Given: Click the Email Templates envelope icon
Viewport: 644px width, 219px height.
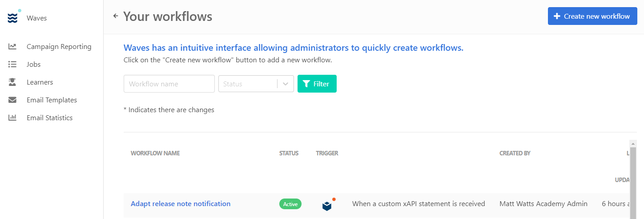Looking at the screenshot, I should (12, 100).
